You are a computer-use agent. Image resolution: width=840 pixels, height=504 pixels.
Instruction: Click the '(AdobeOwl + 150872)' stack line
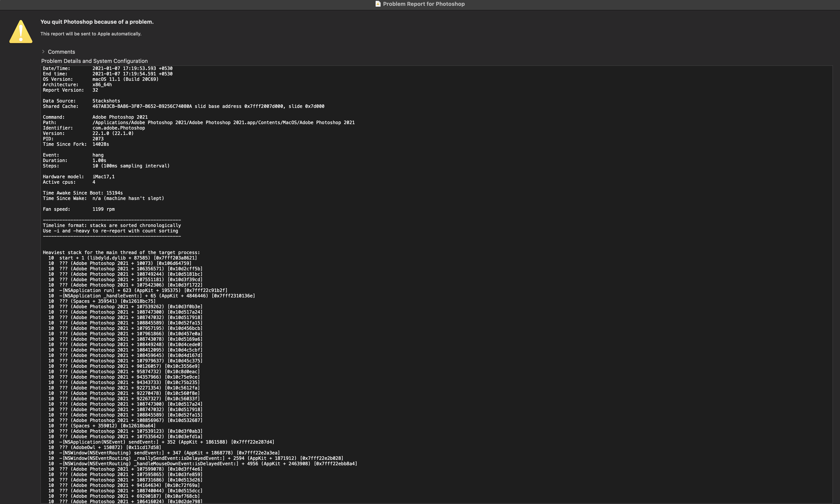point(105,447)
